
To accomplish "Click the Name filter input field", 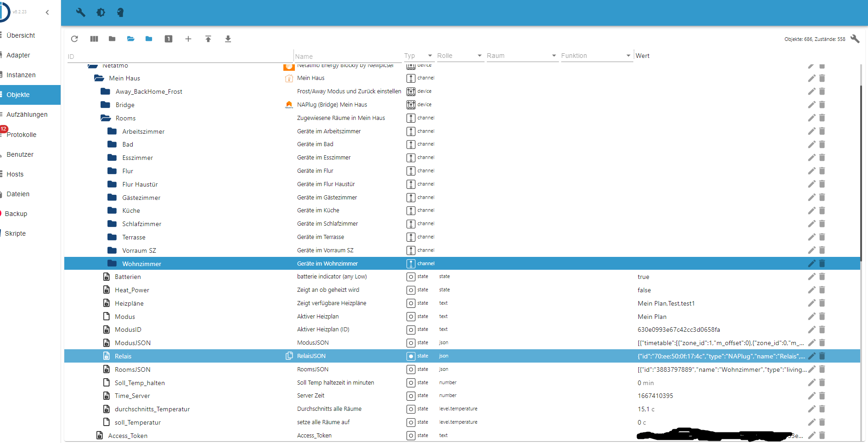I will pos(348,57).
